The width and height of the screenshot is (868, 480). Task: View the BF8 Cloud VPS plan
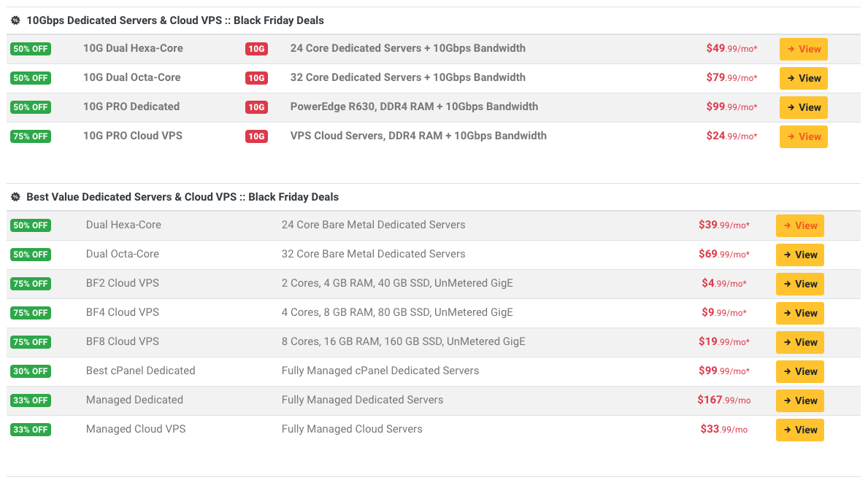coord(800,342)
